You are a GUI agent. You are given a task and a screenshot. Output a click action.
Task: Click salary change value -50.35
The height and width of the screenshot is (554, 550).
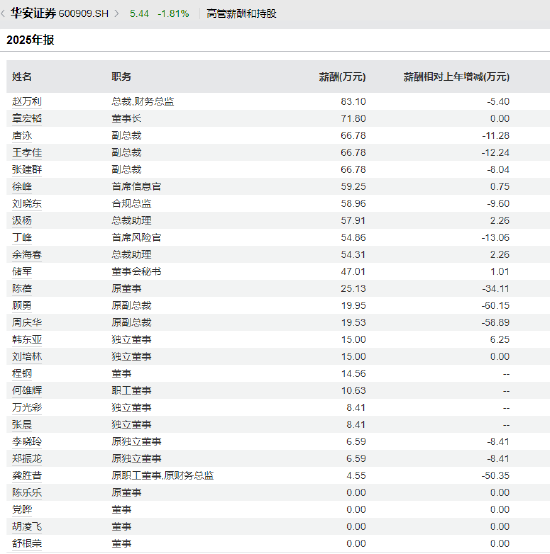[x=496, y=476]
